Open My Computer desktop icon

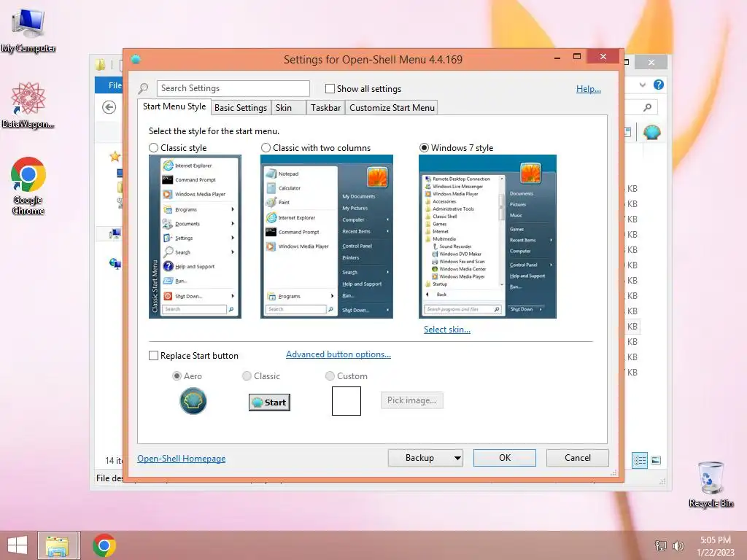pyautogui.click(x=28, y=29)
